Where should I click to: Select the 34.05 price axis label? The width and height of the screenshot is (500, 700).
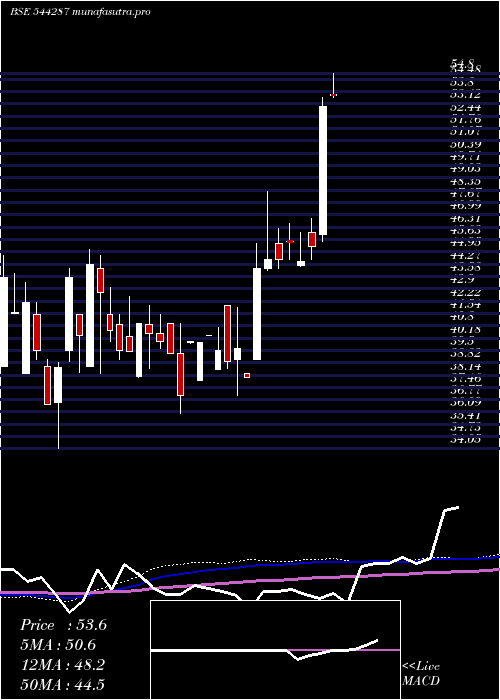pos(465,440)
